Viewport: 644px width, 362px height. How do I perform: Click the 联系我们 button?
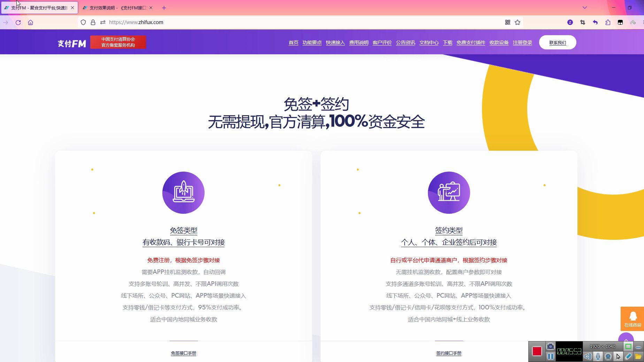pyautogui.click(x=557, y=42)
